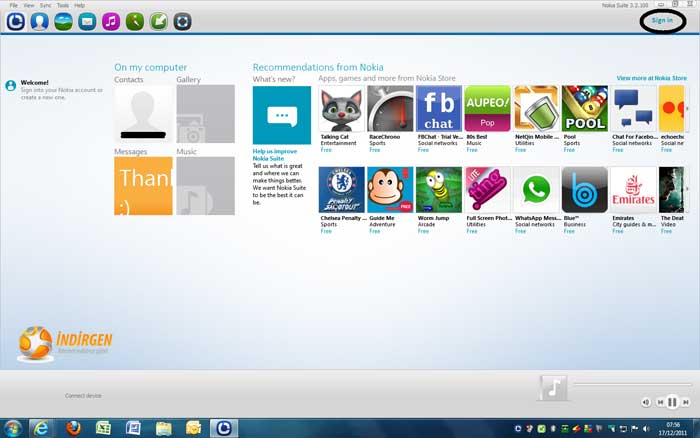Open the What's new chat bubble tile

click(282, 115)
